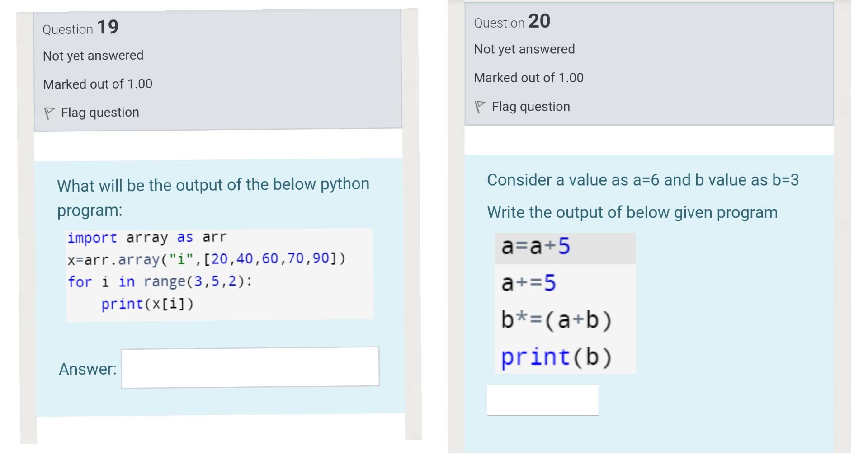This screenshot has width=868, height=469.
Task: Click the x=arr.array code line
Action: click(x=206, y=259)
